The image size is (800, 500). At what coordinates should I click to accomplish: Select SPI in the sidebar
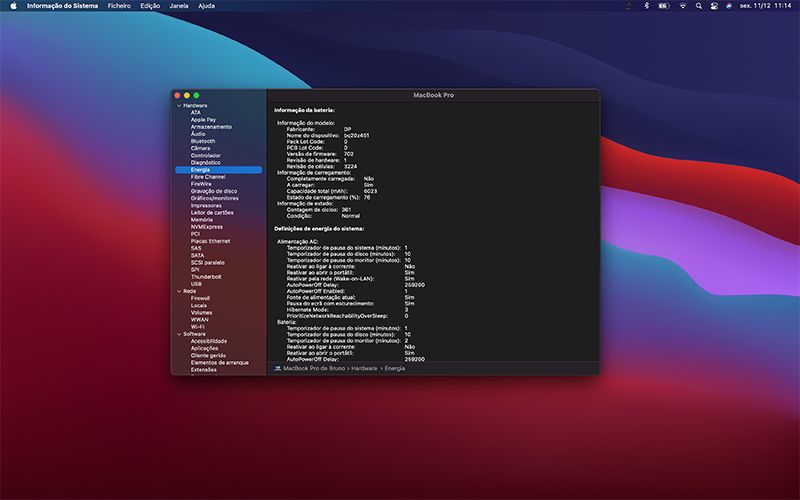tap(195, 270)
